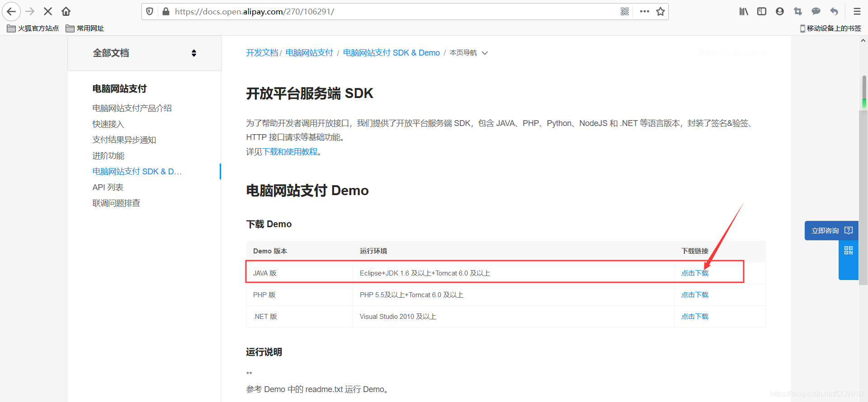Image resolution: width=868 pixels, height=402 pixels.
Task: Open the QR code icon in address bar
Action: 625,11
